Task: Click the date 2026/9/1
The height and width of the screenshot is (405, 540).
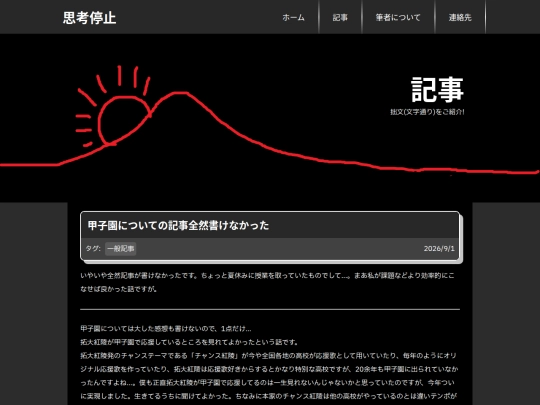Action: 439,249
